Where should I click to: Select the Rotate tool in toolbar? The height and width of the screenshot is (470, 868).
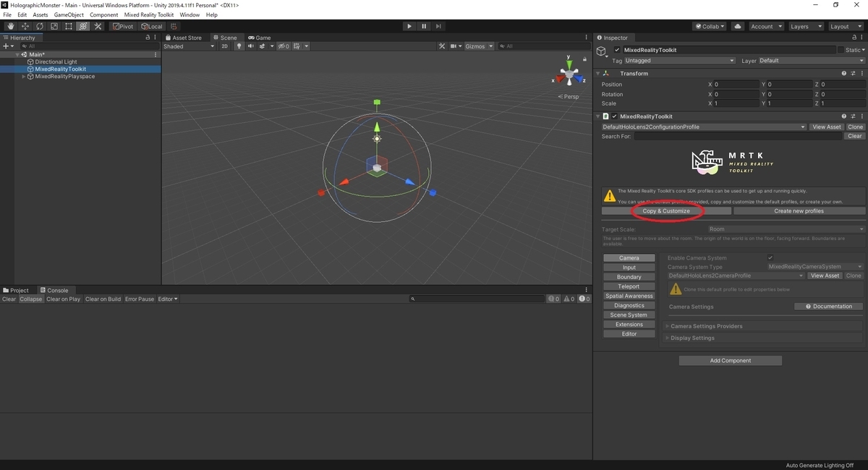39,26
